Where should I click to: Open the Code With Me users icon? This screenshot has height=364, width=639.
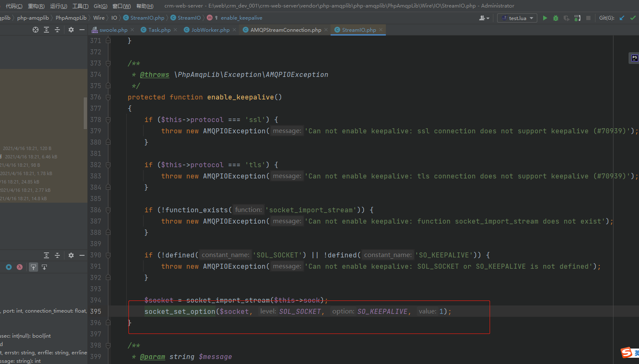(x=483, y=18)
